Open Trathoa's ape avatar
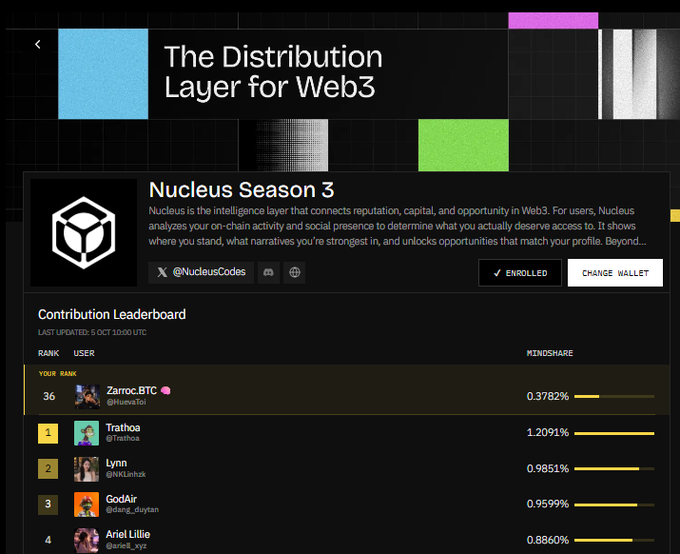Image resolution: width=680 pixels, height=554 pixels. [86, 433]
